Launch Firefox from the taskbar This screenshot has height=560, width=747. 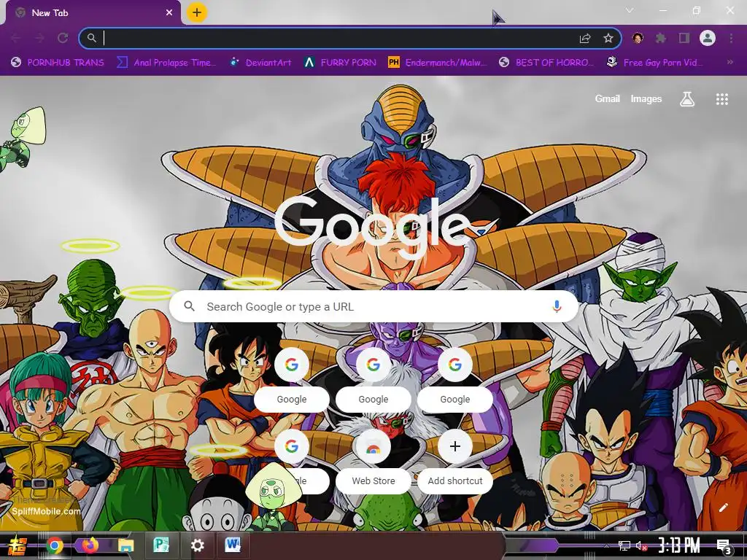coord(90,545)
